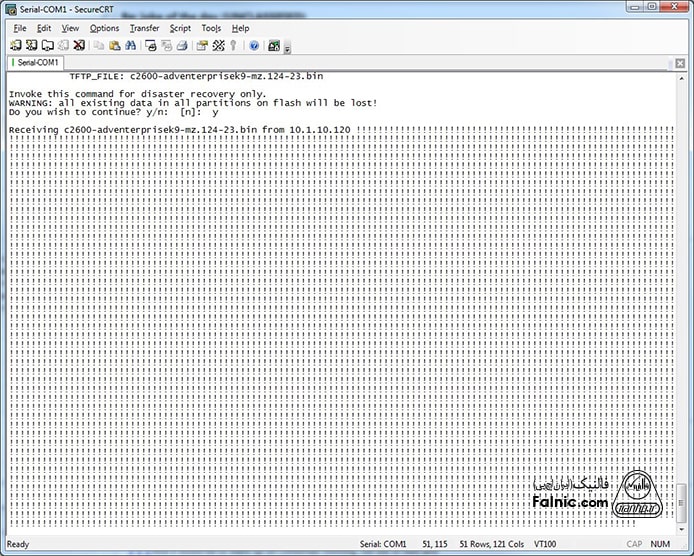The image size is (694, 556).
Task: Click the Connect in Tab icon
Action: pyautogui.click(x=49, y=46)
